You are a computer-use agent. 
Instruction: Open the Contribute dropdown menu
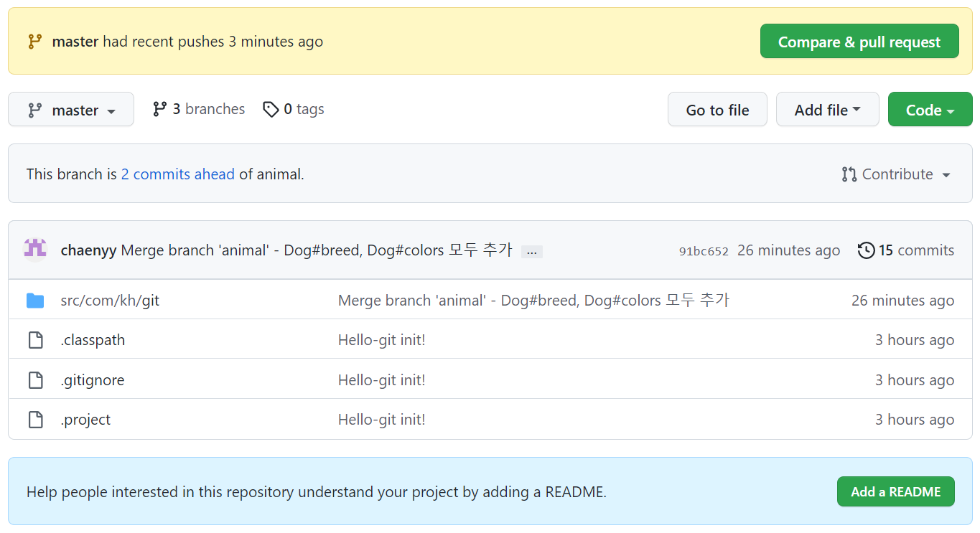(x=897, y=174)
